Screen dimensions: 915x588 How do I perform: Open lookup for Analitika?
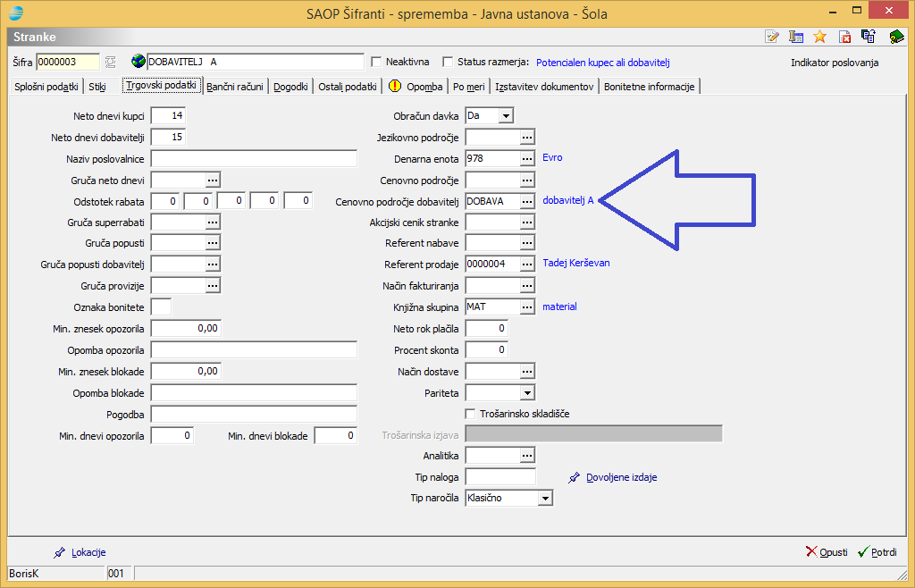click(x=527, y=456)
